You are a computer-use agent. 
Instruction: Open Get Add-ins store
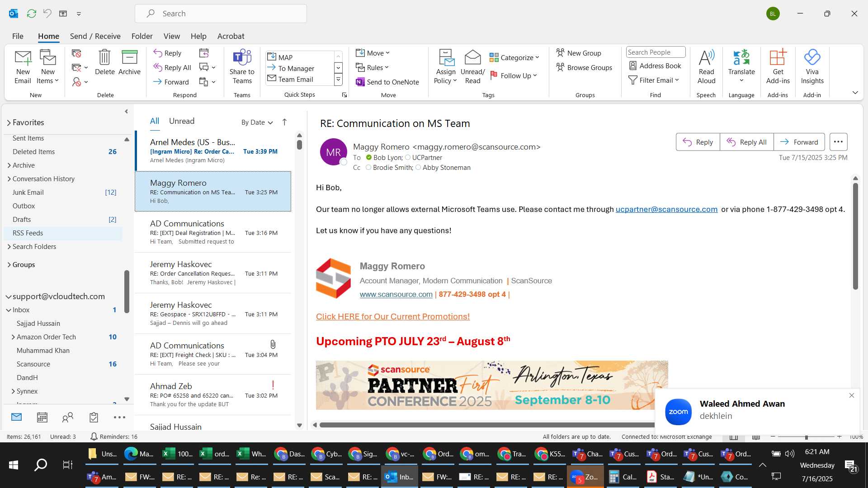tap(778, 67)
